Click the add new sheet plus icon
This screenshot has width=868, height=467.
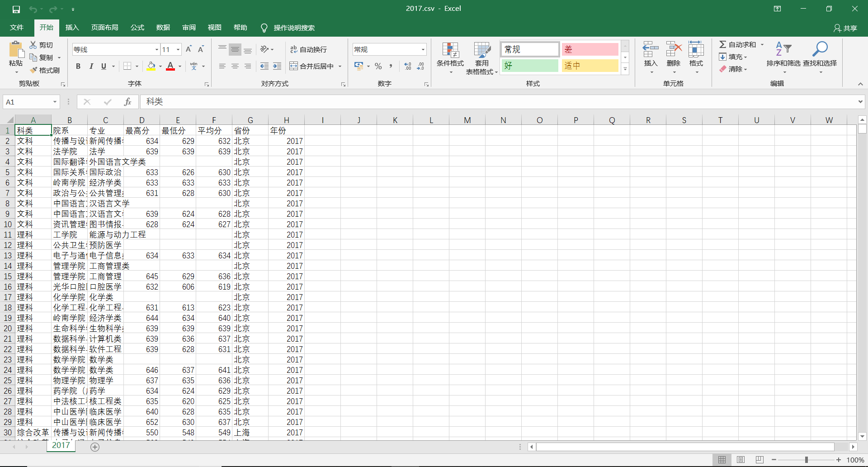(95, 447)
